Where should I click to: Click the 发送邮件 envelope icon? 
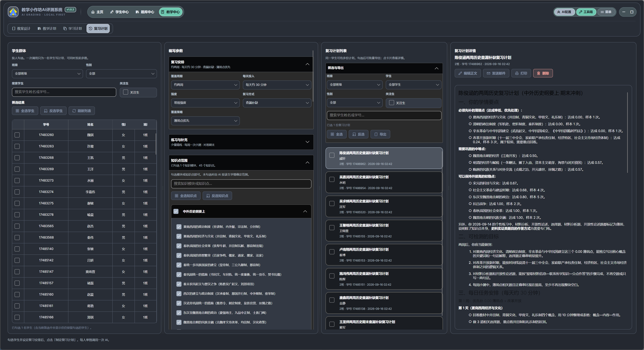click(x=488, y=73)
